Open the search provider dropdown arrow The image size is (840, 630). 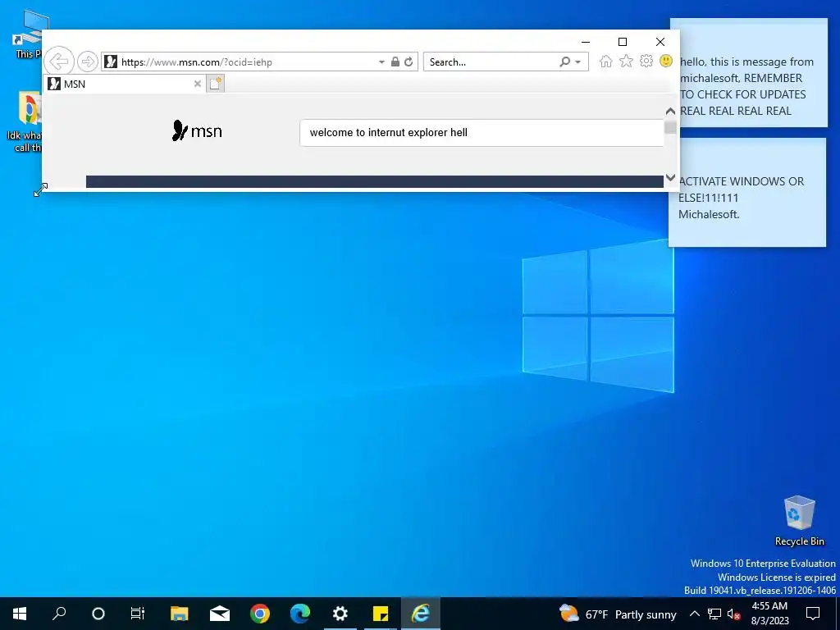pyautogui.click(x=578, y=62)
